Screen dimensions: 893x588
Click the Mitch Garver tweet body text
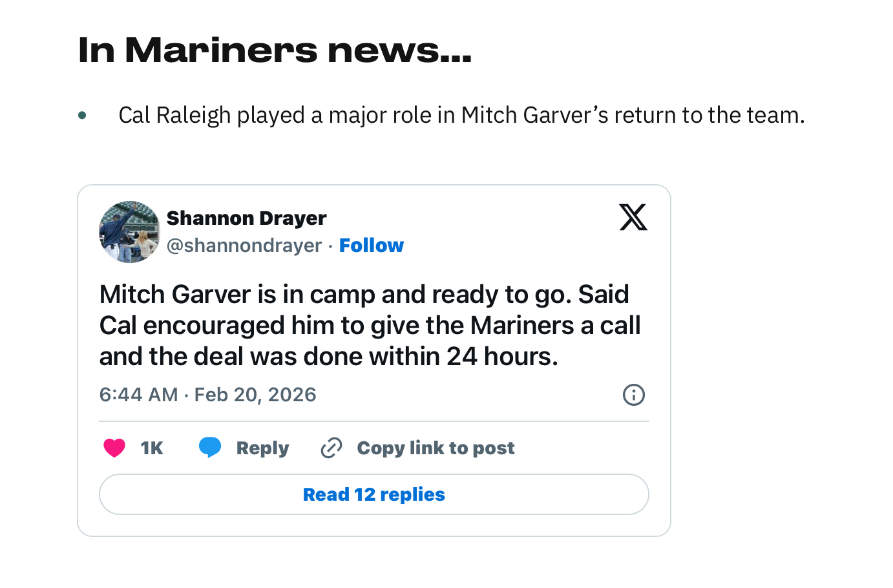(370, 326)
